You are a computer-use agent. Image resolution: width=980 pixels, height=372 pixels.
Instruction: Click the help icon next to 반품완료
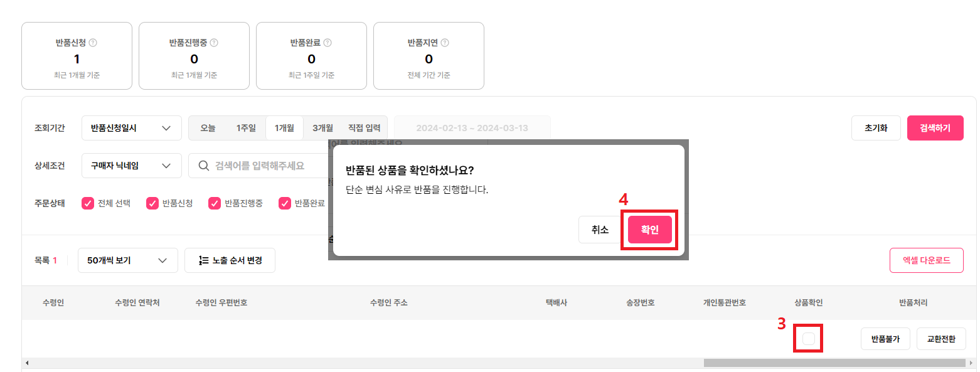pos(328,43)
